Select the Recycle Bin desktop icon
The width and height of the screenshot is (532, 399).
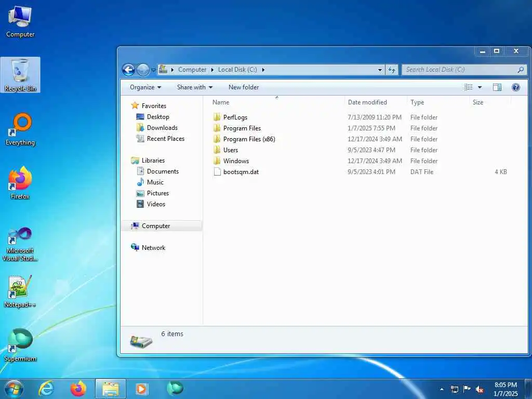(20, 75)
